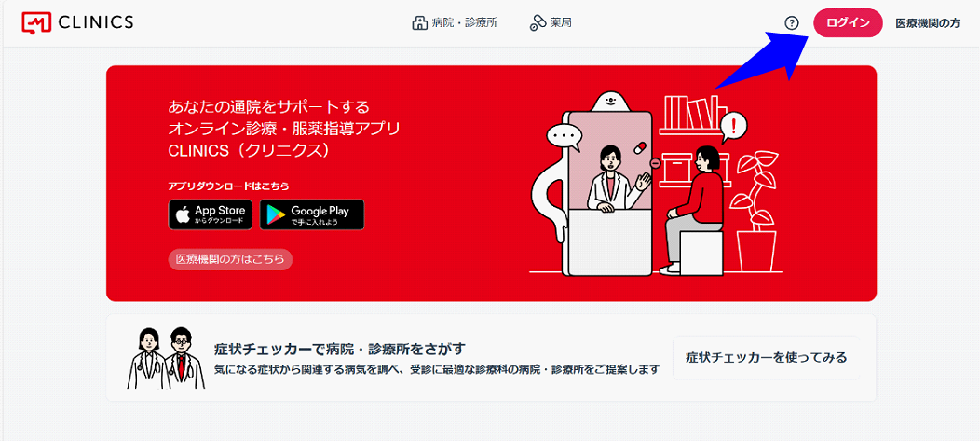
Task: Click the two doctors illustration
Action: [x=166, y=358]
